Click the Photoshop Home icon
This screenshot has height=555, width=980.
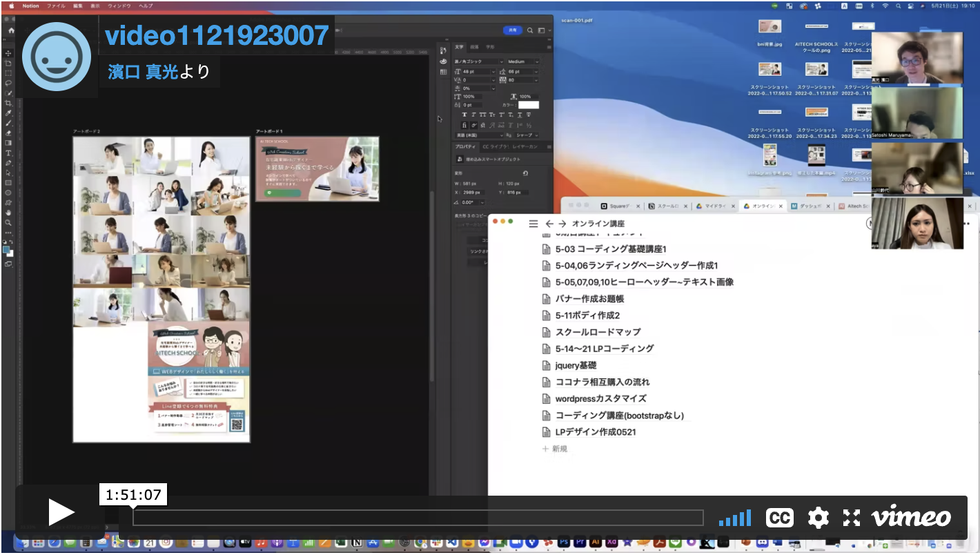coord(11,30)
